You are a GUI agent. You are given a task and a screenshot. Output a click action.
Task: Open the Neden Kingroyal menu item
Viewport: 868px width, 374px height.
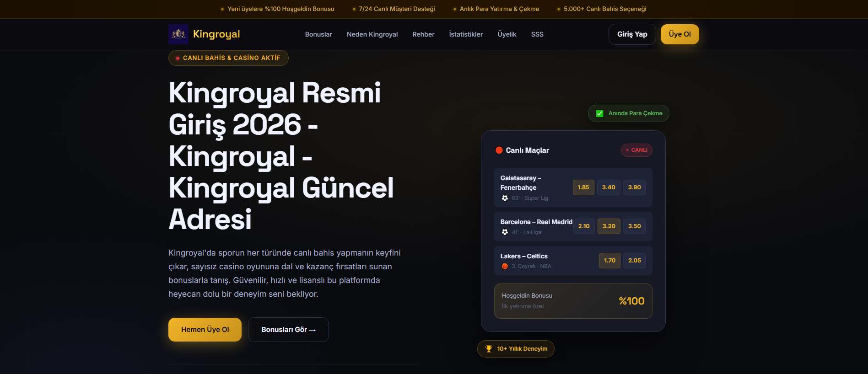point(372,34)
